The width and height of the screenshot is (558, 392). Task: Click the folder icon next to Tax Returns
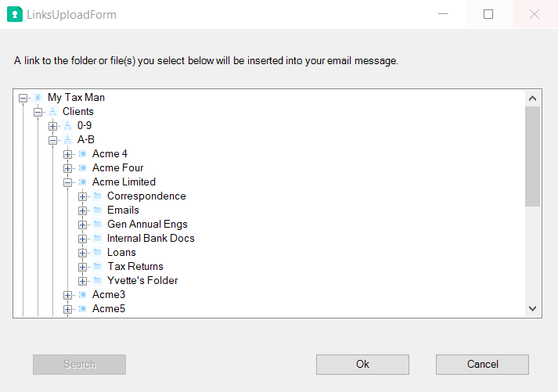97,267
